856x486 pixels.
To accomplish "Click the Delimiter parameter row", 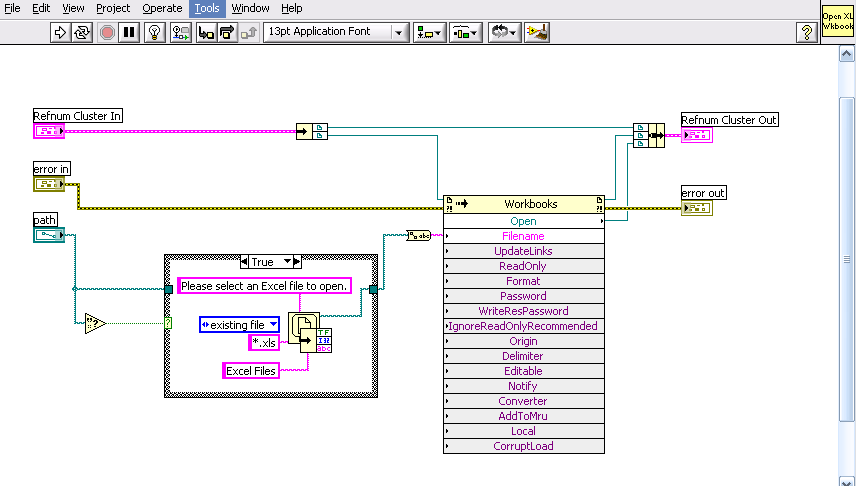I will point(524,356).
